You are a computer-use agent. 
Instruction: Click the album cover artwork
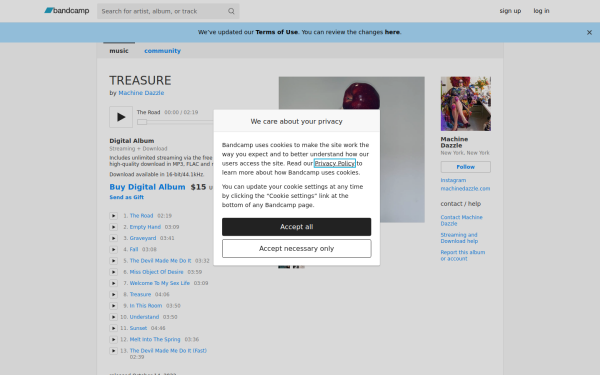(351, 149)
